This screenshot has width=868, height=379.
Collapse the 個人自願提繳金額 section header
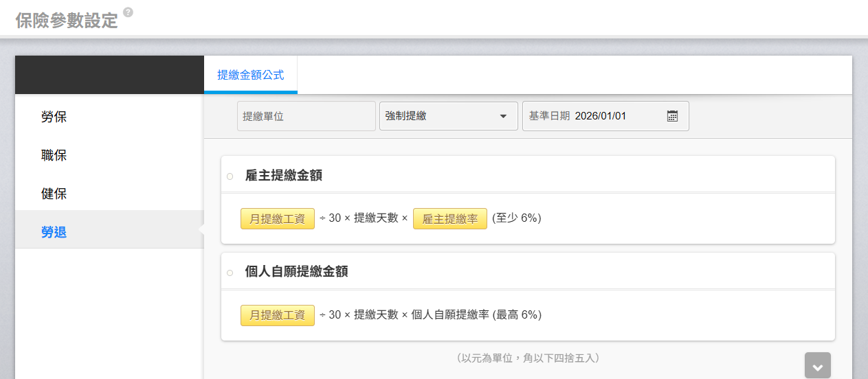pyautogui.click(x=296, y=272)
